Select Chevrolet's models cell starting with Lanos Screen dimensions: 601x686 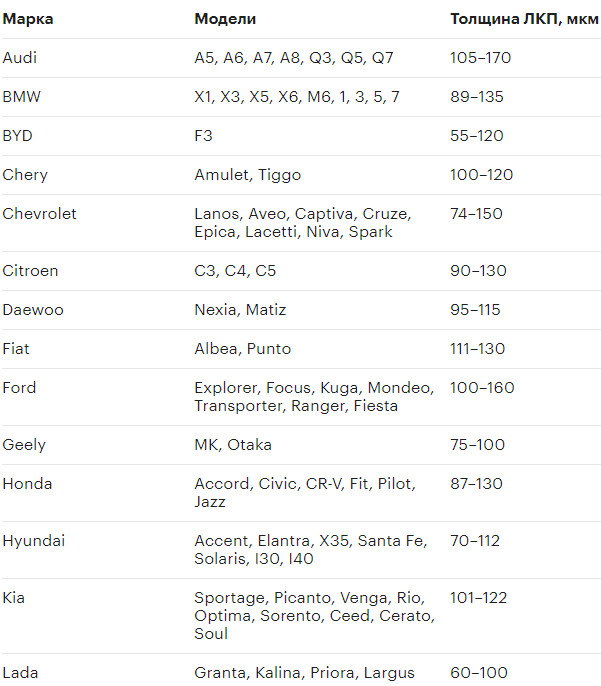tap(302, 223)
